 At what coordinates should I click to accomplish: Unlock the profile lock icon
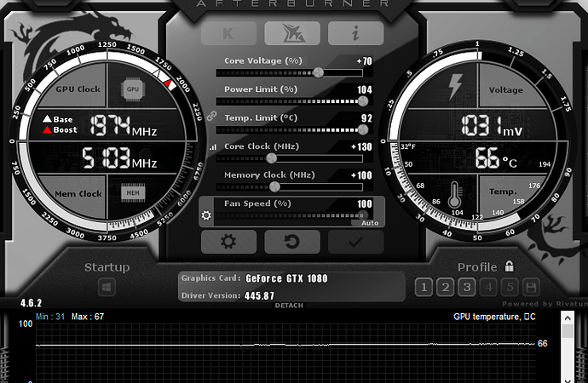pos(510,266)
